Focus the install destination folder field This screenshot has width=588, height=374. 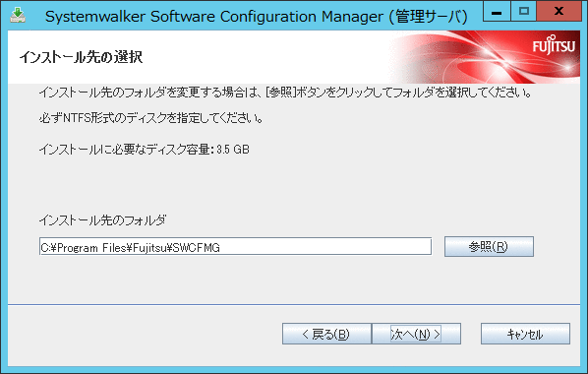[235, 247]
